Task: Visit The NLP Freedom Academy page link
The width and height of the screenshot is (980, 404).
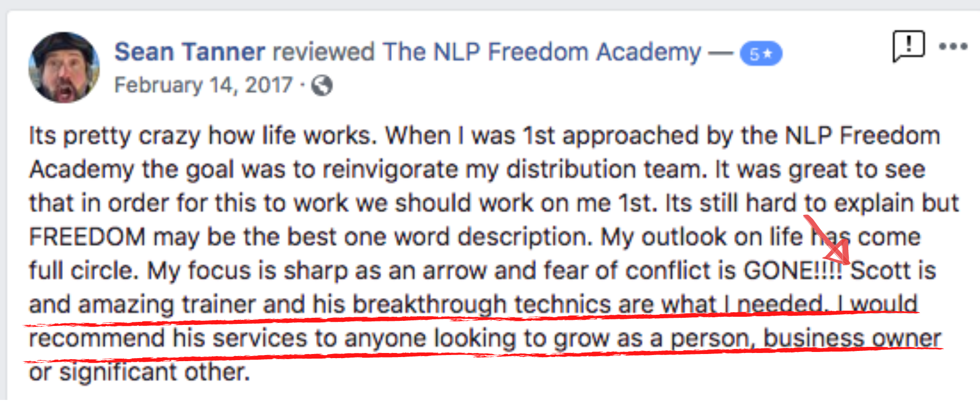Action: 542,52
